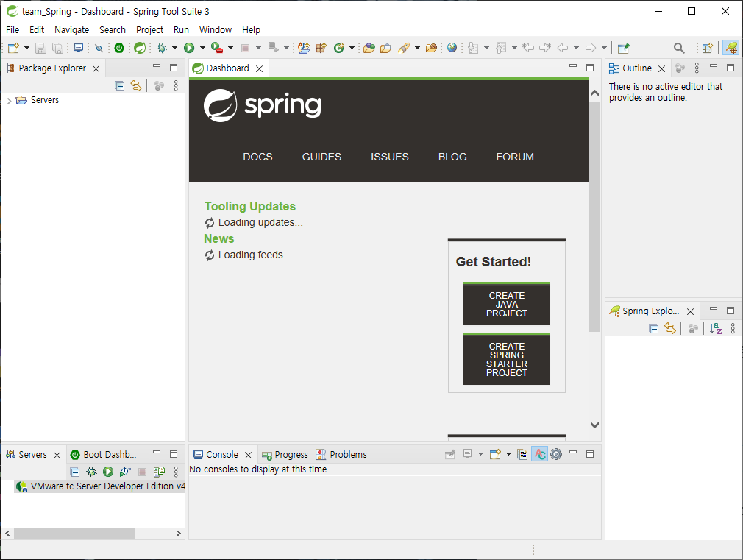
Task: Start the server with green play icon in Servers view
Action: (x=108, y=472)
